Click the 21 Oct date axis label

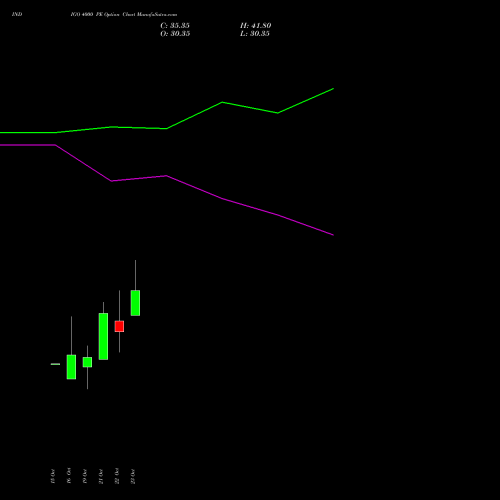click(101, 476)
